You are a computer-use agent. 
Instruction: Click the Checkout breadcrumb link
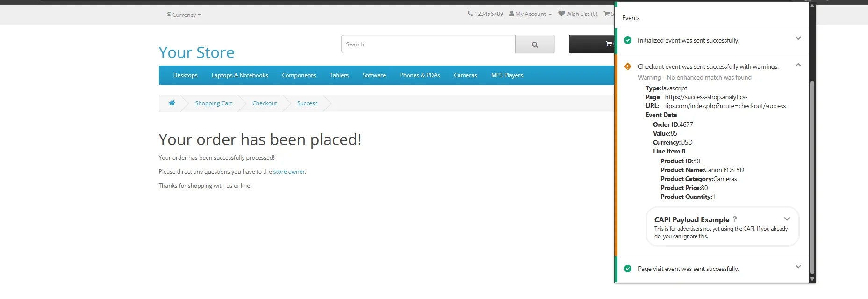(x=265, y=103)
